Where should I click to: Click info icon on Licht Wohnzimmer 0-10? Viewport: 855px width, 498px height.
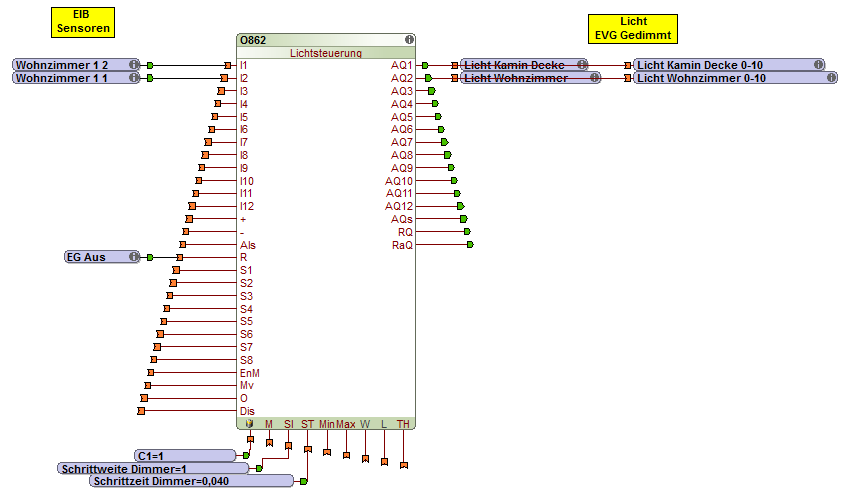coord(829,78)
